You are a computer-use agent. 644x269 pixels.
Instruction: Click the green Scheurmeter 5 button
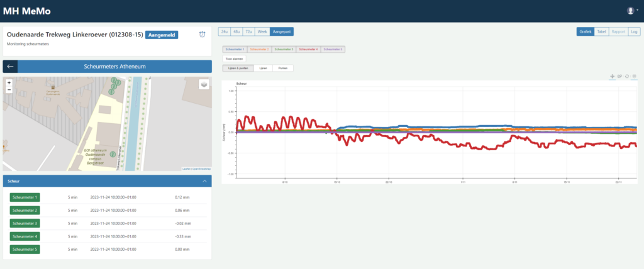pos(25,250)
